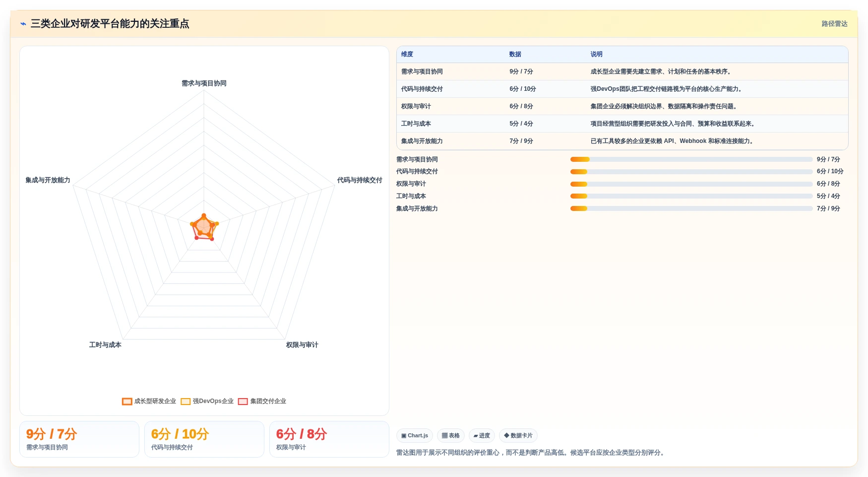Click the 代码与持续交付 progress bar
This screenshot has width=868, height=477.
click(691, 172)
